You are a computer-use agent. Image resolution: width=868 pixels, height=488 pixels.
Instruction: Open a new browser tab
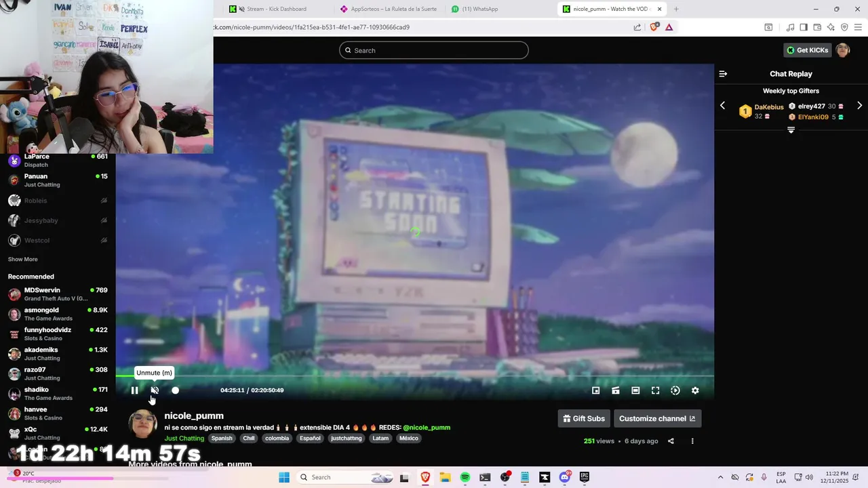(676, 9)
